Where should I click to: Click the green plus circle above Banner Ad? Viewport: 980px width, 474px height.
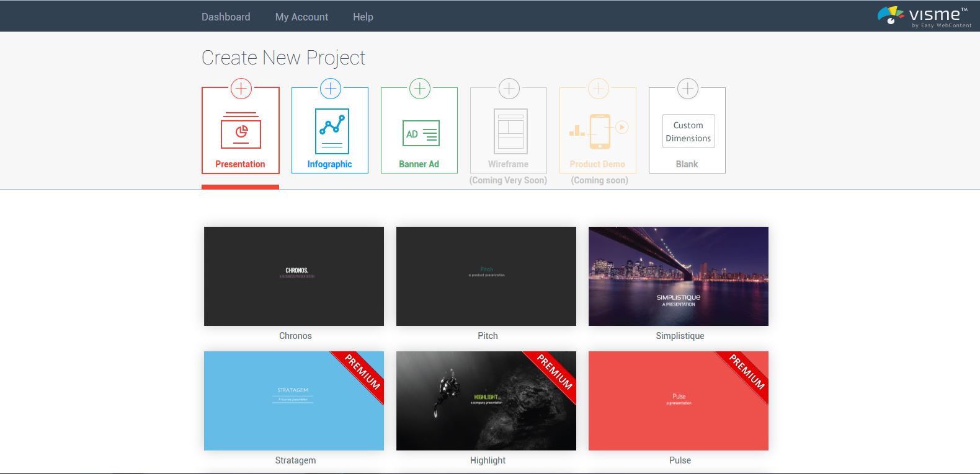point(420,89)
